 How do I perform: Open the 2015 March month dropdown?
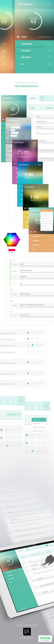pyautogui.click(x=32, y=98)
